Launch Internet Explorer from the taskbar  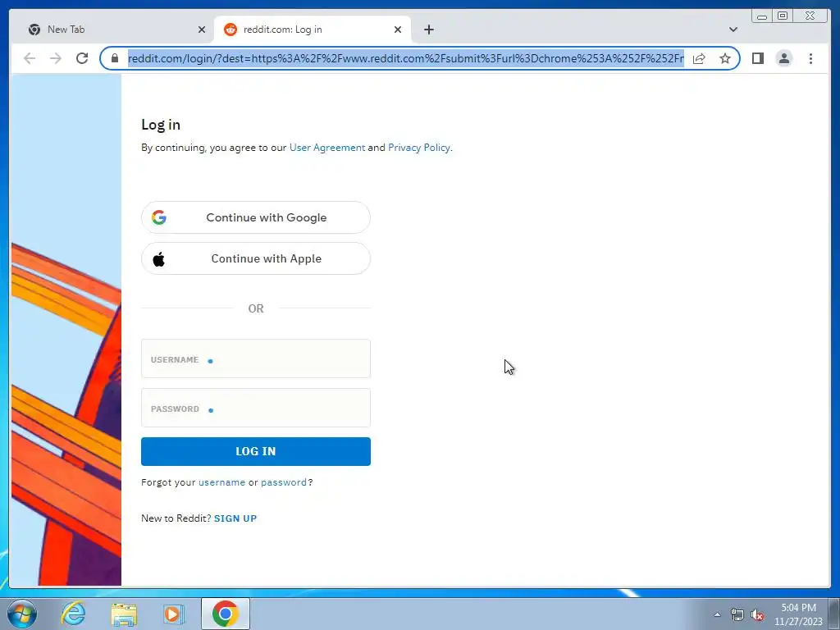tap(73, 614)
